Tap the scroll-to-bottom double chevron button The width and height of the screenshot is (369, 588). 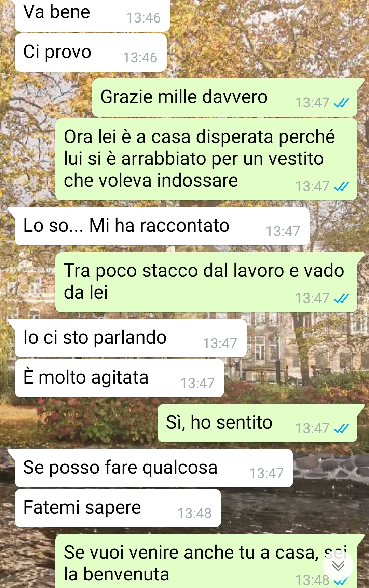(338, 566)
